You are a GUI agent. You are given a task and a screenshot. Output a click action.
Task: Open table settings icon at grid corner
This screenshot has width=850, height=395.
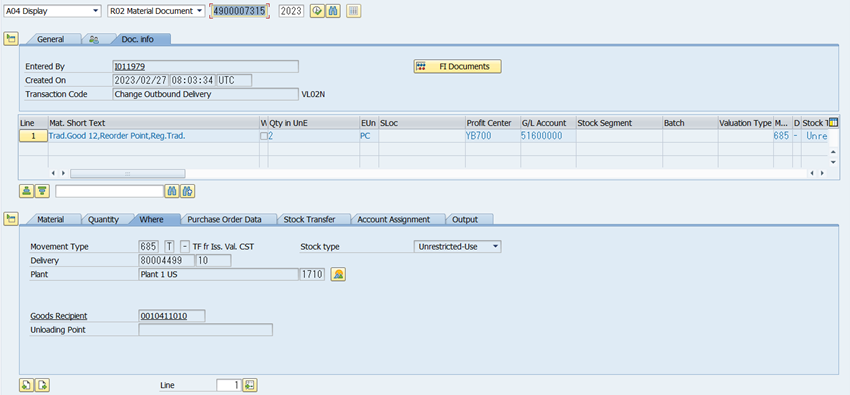[834, 122]
